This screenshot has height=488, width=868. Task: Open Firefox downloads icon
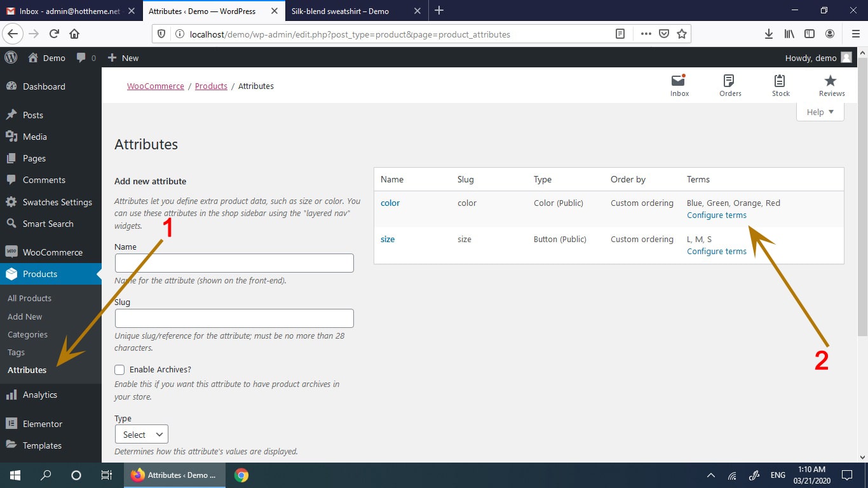pyautogui.click(x=769, y=34)
